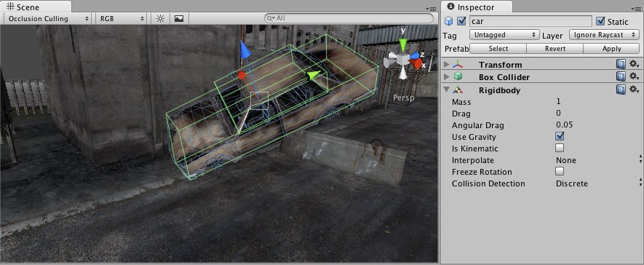Image resolution: width=644 pixels, height=265 pixels.
Task: Switch to the Inspector tab
Action: [x=477, y=7]
